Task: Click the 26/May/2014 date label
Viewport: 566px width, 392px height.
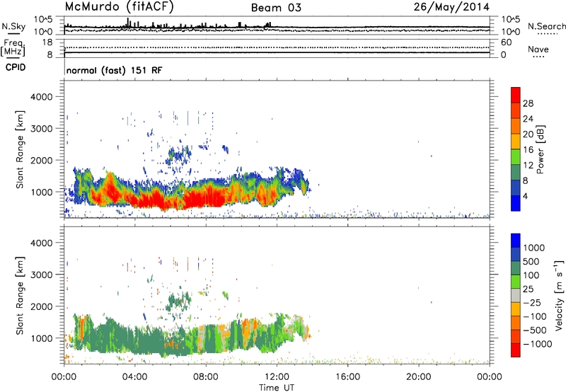Action: 451,7
